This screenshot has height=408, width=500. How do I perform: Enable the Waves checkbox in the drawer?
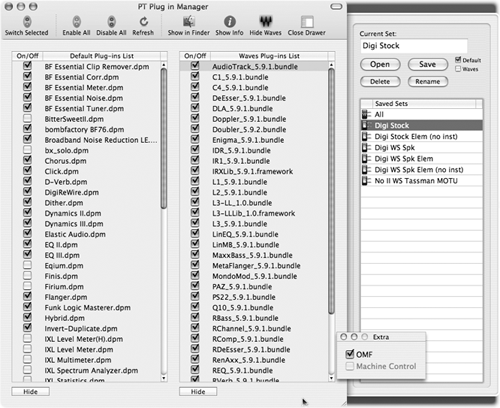(x=458, y=69)
